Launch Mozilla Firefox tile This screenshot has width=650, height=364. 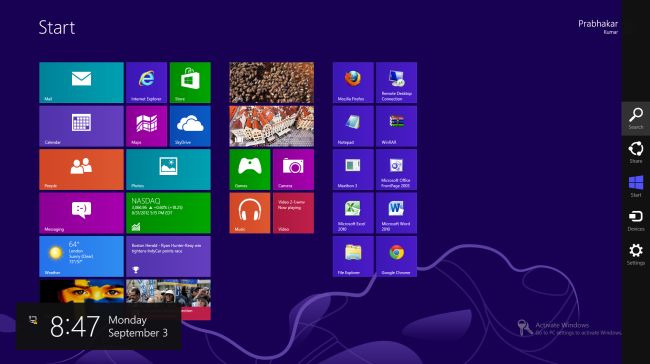353,83
